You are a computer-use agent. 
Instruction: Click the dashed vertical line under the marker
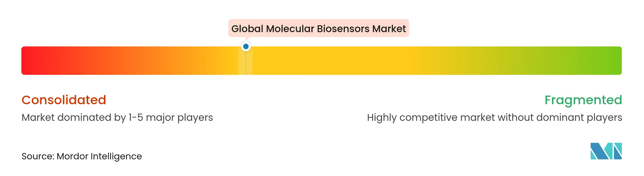point(246,65)
